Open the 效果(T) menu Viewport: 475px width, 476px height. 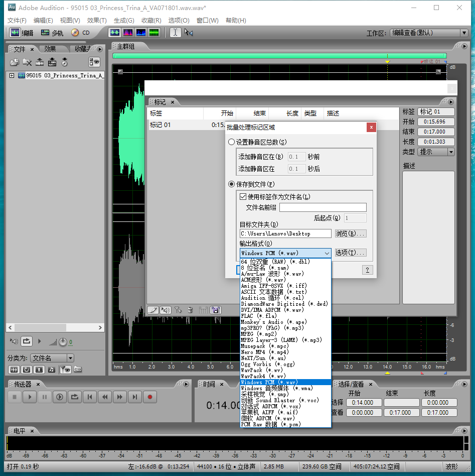point(97,21)
